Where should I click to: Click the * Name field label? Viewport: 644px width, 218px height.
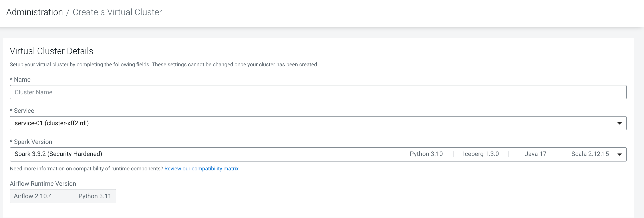pyautogui.click(x=20, y=79)
